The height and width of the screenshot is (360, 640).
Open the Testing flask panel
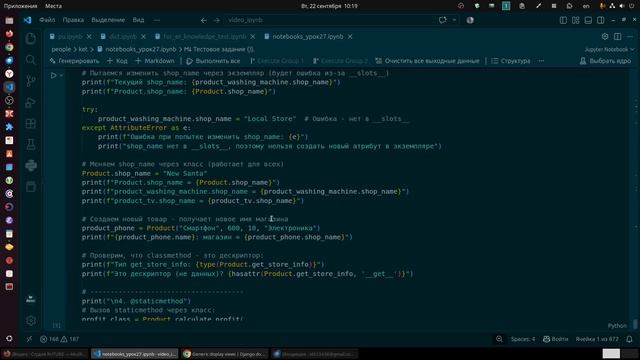(x=31, y=144)
